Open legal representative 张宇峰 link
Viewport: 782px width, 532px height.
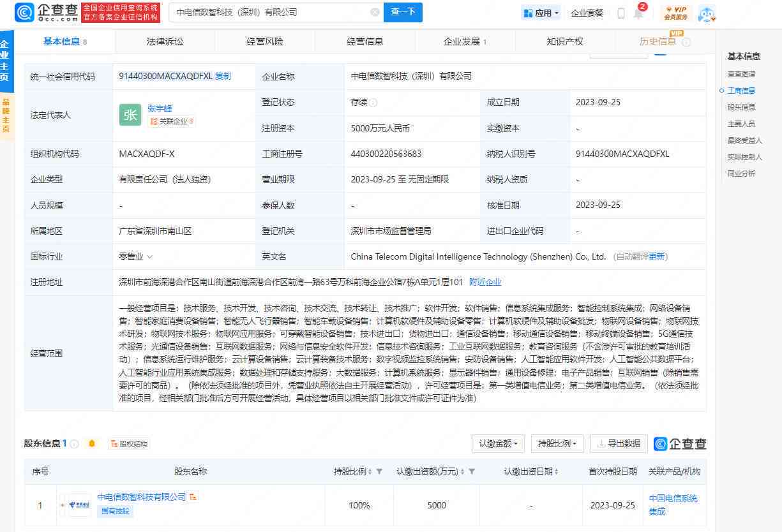(x=160, y=108)
